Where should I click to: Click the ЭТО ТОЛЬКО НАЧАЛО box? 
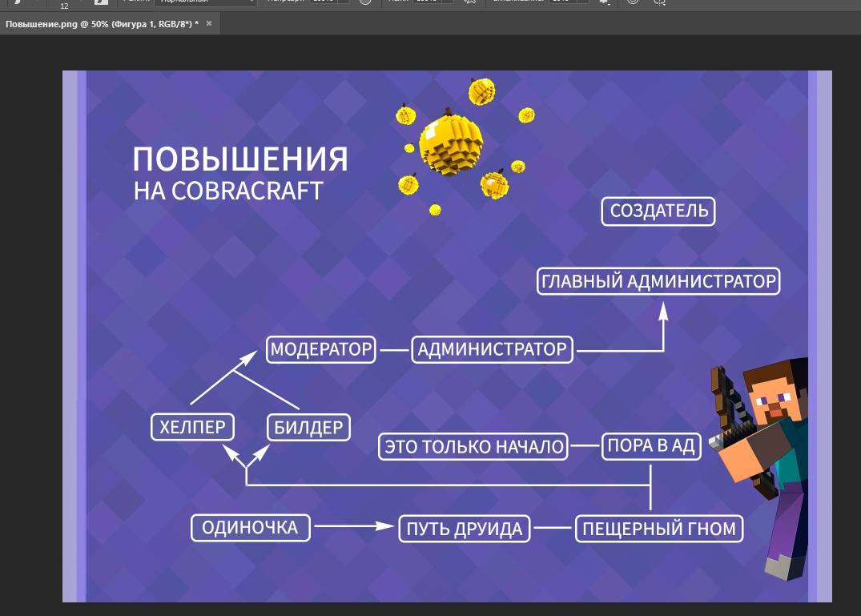(x=473, y=446)
